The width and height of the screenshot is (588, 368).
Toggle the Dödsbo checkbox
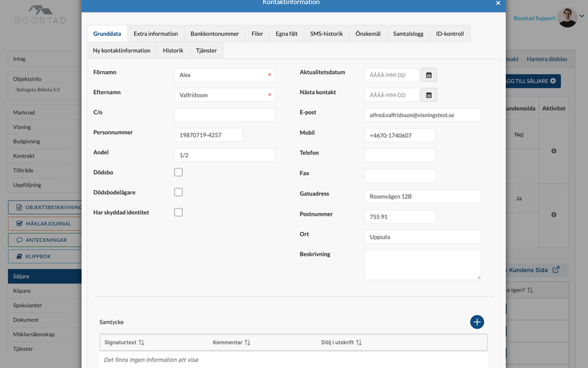coord(178,172)
